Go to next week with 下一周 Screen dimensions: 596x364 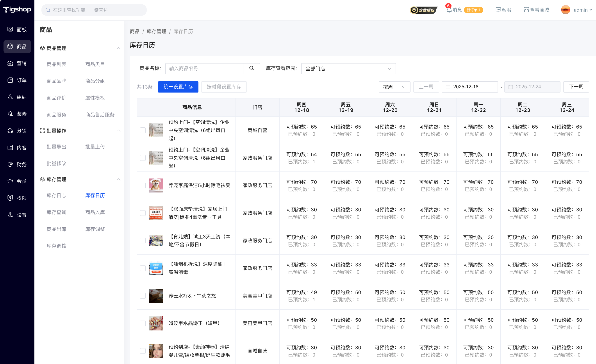(576, 87)
